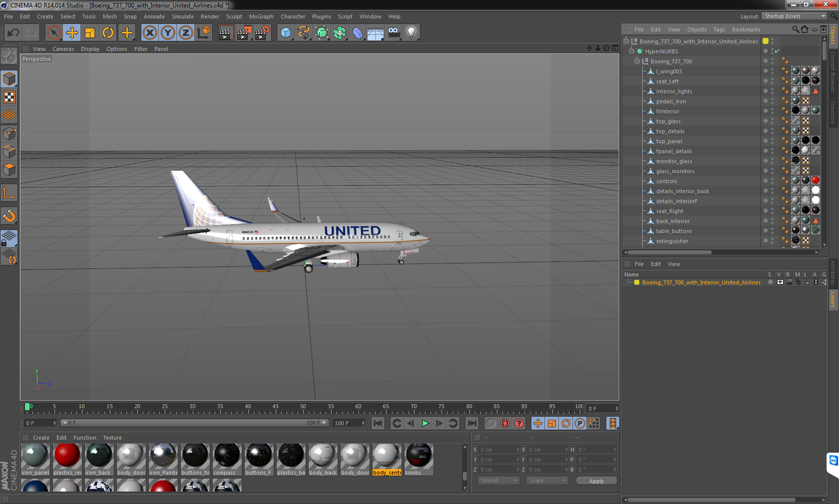Play the animation forward
Screen dimensions: 839x504
pos(425,423)
